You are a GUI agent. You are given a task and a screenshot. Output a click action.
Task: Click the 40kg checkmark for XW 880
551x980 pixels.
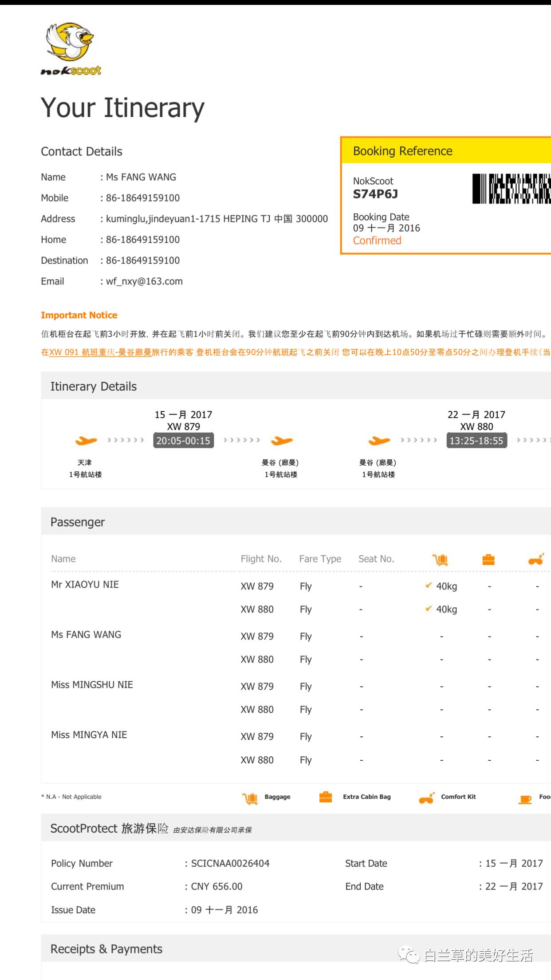point(428,609)
